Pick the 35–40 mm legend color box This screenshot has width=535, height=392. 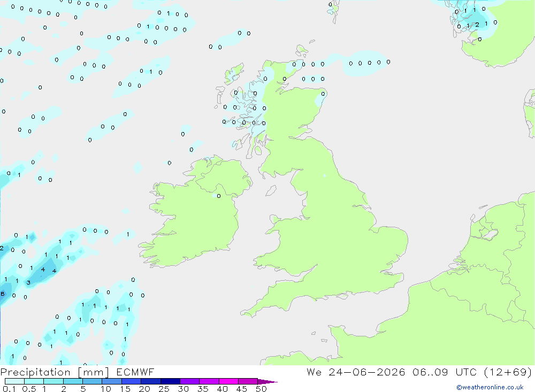coord(209,381)
